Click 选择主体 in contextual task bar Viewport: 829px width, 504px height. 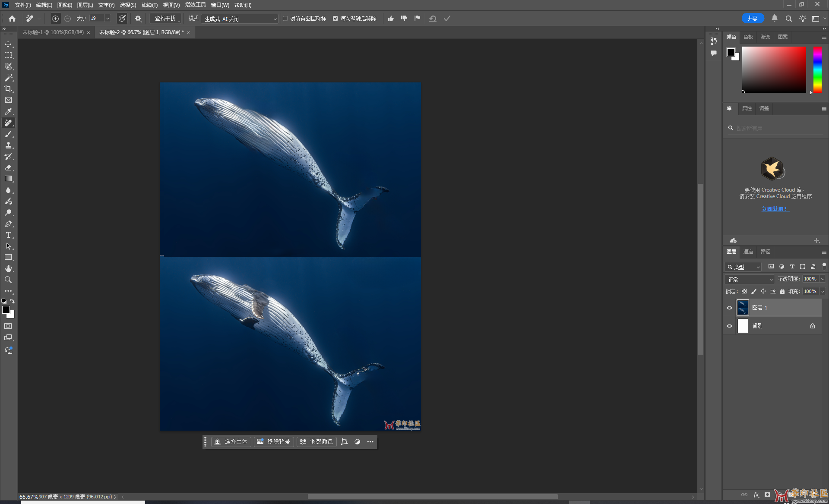[x=231, y=441]
